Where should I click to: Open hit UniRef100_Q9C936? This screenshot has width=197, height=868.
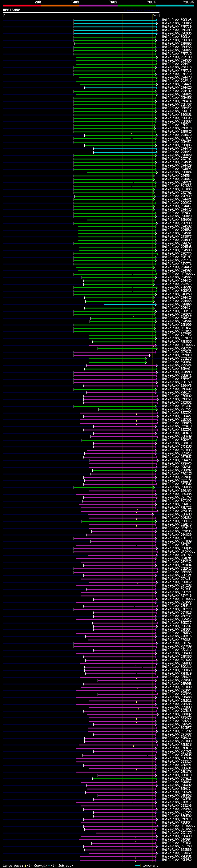[x=176, y=33]
